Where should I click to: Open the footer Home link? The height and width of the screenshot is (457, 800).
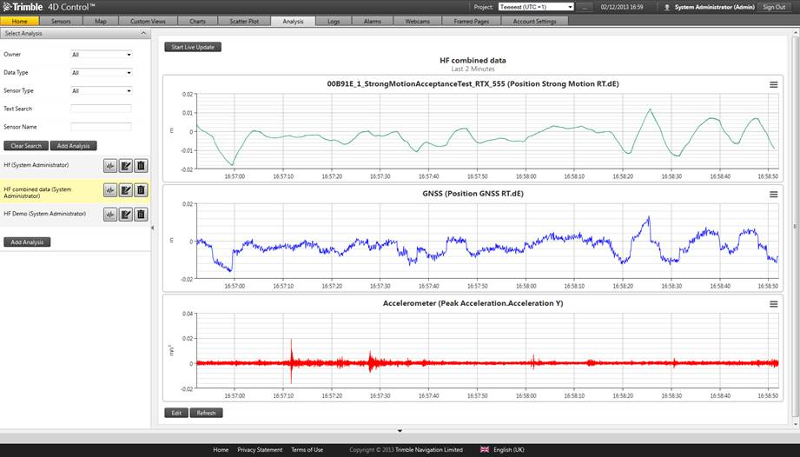coord(220,450)
